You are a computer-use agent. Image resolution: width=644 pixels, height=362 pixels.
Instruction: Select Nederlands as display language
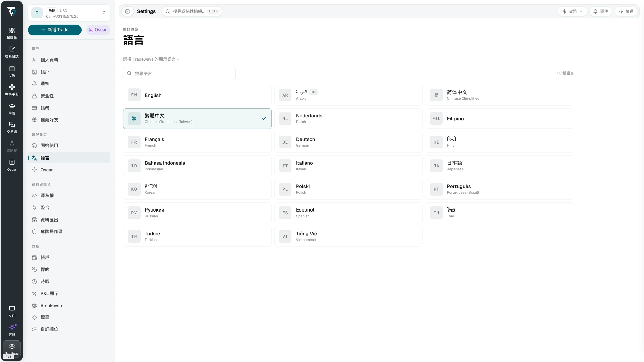tap(348, 119)
